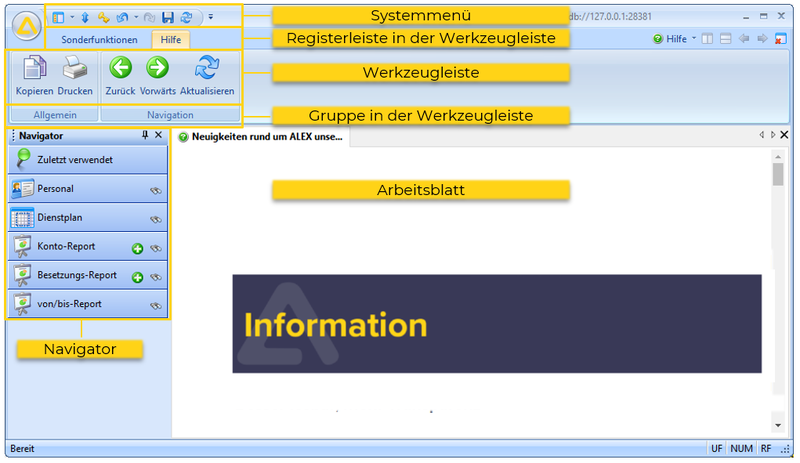Image resolution: width=800 pixels, height=463 pixels.
Task: Open the quick access toolbar customize dropdown
Action: tap(211, 17)
